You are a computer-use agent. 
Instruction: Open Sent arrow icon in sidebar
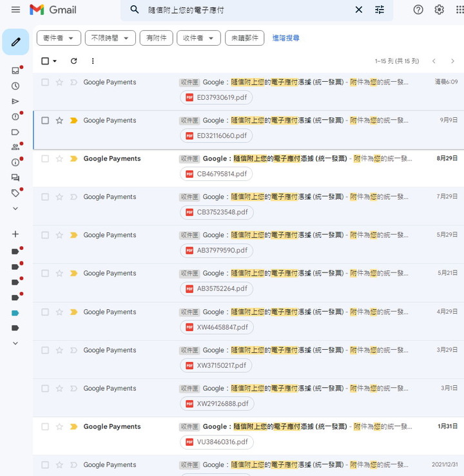click(x=15, y=101)
